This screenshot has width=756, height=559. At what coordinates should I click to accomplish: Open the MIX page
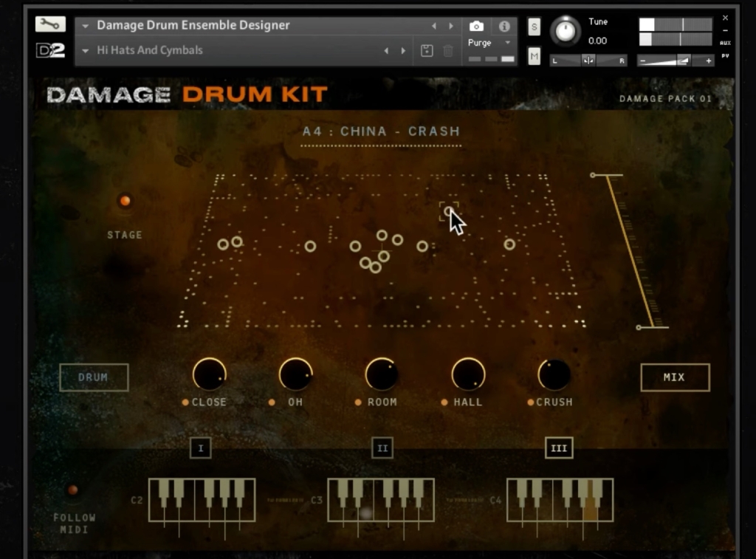click(x=675, y=377)
